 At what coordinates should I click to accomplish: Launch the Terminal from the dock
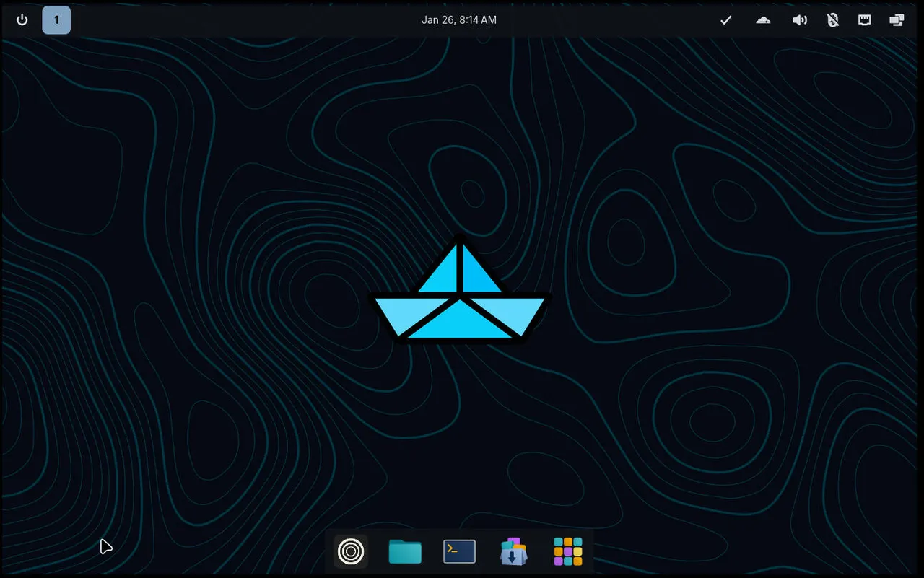pos(459,552)
